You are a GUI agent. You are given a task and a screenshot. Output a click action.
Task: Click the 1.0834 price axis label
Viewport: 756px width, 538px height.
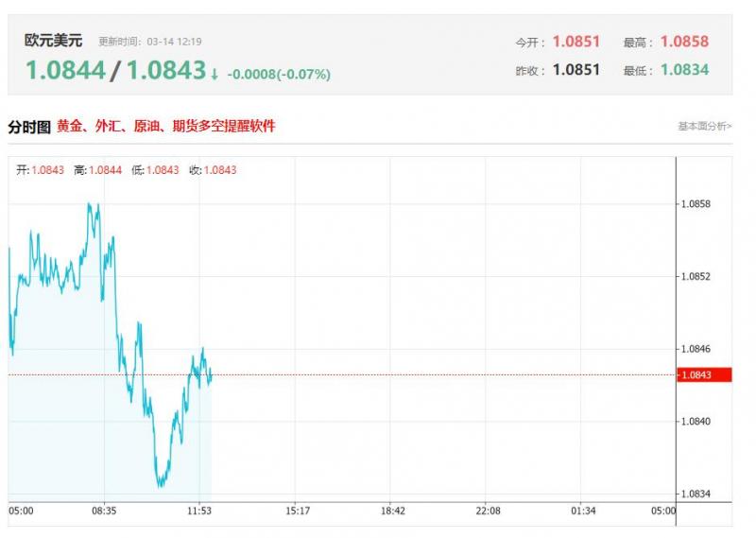[x=696, y=494]
